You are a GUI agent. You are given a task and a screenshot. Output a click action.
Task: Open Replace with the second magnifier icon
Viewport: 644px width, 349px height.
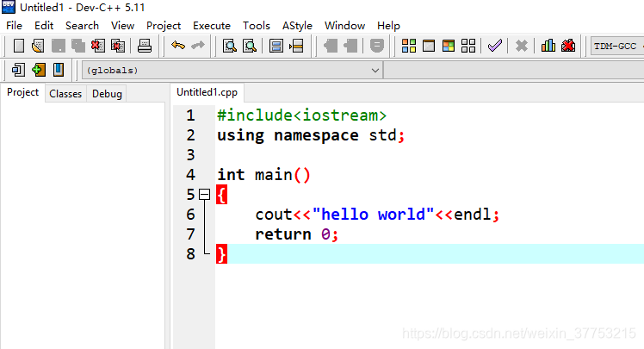coord(250,46)
